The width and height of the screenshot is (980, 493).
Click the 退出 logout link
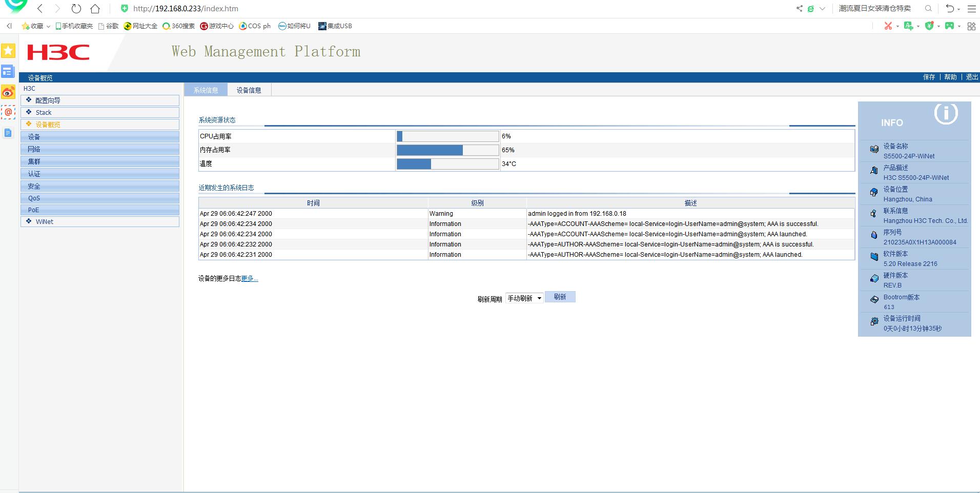point(972,77)
